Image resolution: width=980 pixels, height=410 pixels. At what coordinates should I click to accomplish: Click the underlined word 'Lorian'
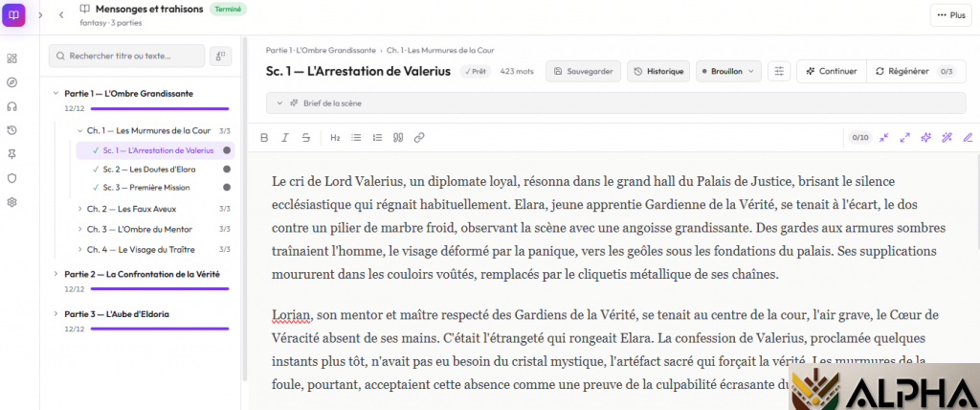(291, 315)
